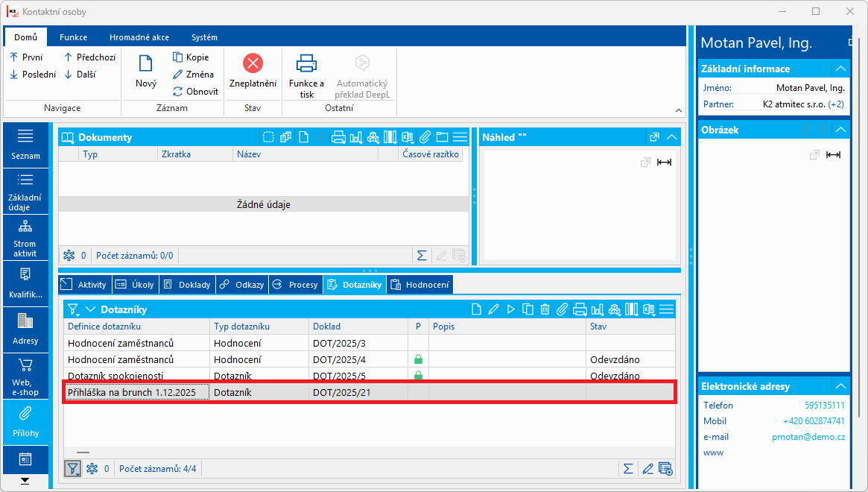Open the Hodnocení tab
This screenshot has width=868, height=492.
(420, 285)
